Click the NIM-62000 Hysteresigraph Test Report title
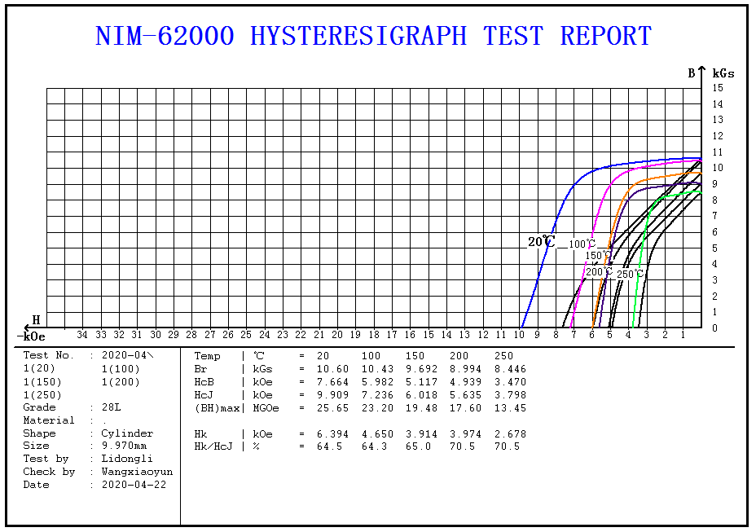The image size is (756, 532). (373, 37)
